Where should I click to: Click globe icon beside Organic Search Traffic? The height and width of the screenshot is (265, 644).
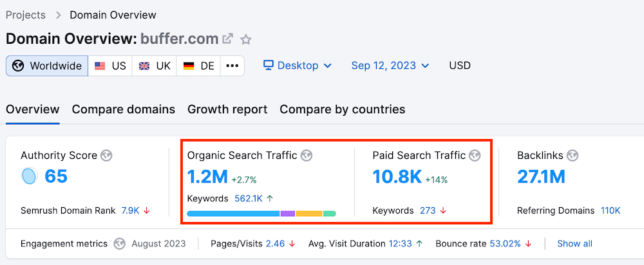pyautogui.click(x=307, y=155)
